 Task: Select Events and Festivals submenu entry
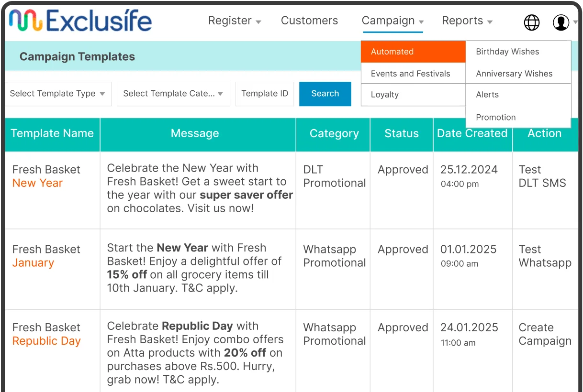click(410, 73)
